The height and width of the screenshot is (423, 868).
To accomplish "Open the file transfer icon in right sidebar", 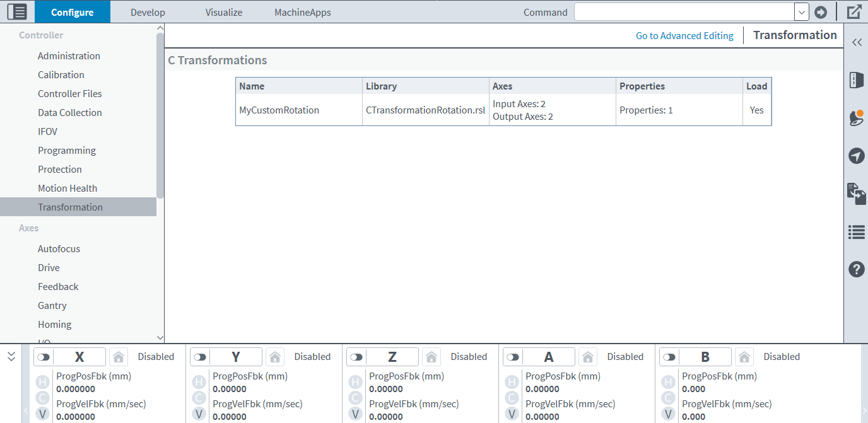I will pos(856,194).
